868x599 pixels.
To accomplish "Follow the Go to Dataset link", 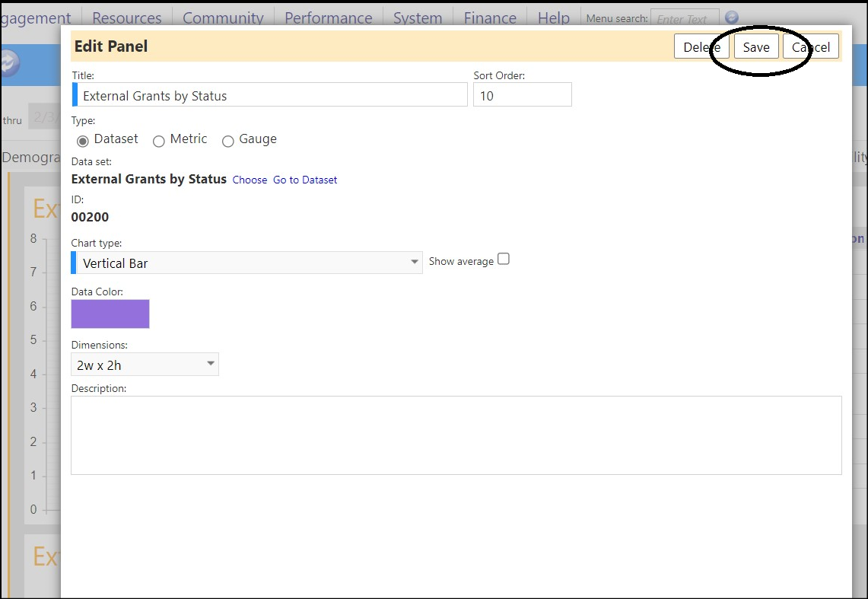I will pos(305,180).
